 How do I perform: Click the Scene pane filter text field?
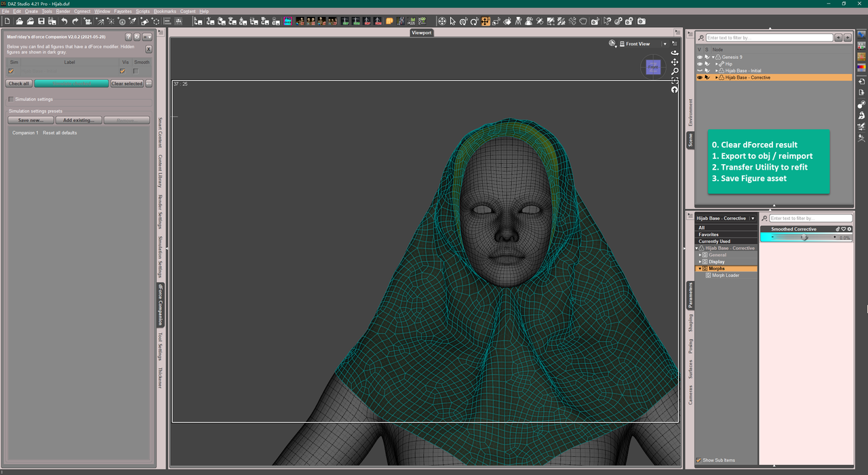click(x=769, y=38)
